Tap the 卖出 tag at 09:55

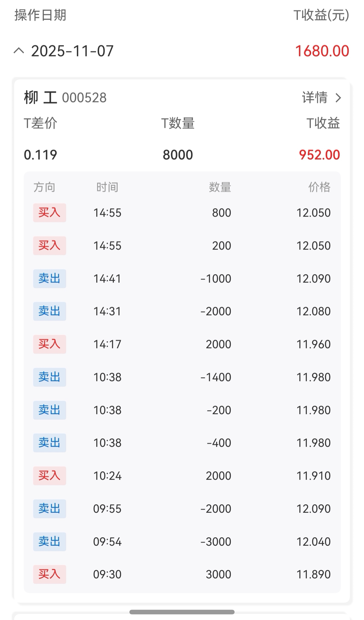tap(50, 509)
